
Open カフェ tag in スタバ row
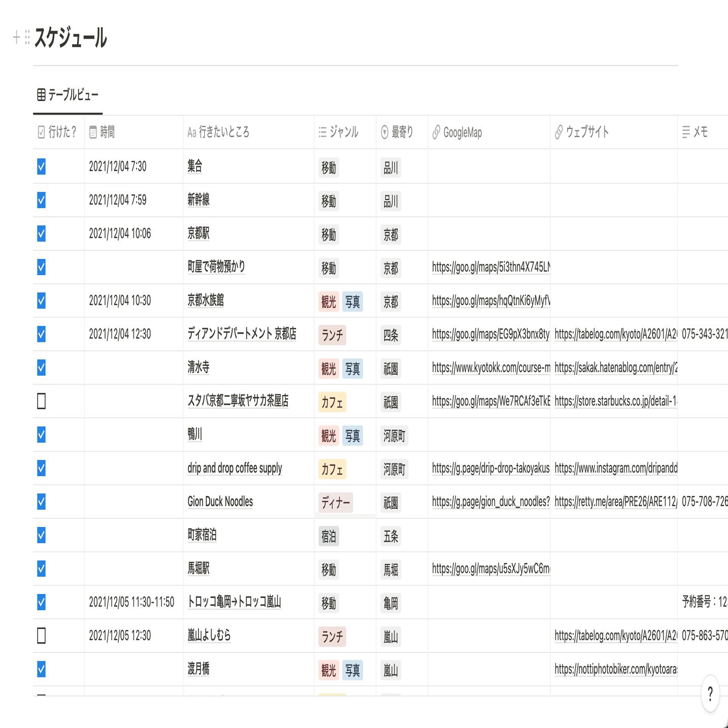[332, 402]
